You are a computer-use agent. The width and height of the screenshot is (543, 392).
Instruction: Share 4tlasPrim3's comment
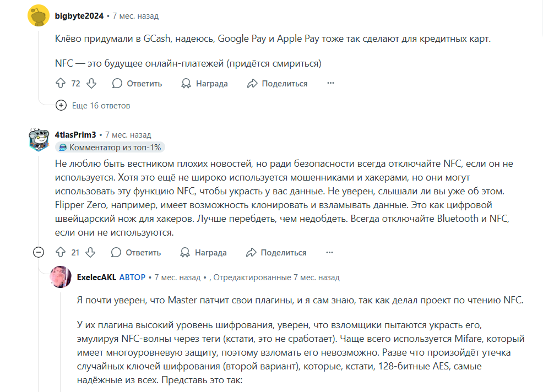point(276,253)
